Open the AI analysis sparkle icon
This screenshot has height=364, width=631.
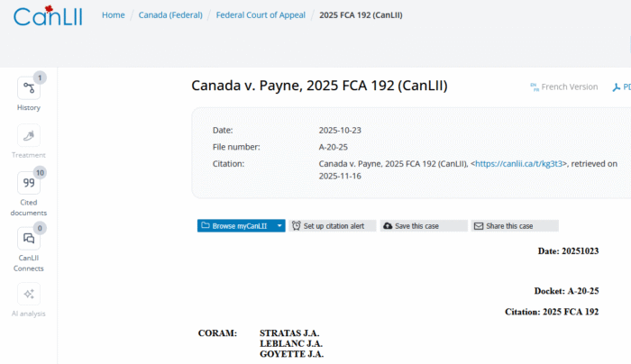tap(29, 294)
